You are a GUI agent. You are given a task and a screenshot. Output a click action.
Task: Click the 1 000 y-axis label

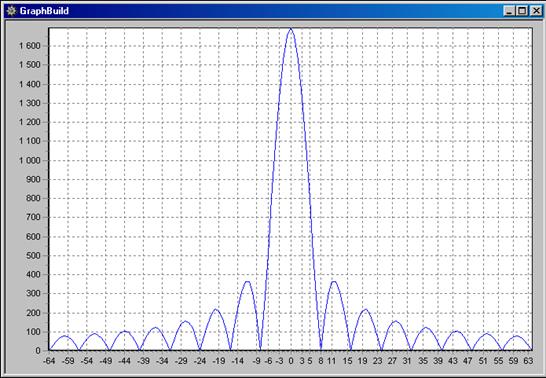point(30,160)
